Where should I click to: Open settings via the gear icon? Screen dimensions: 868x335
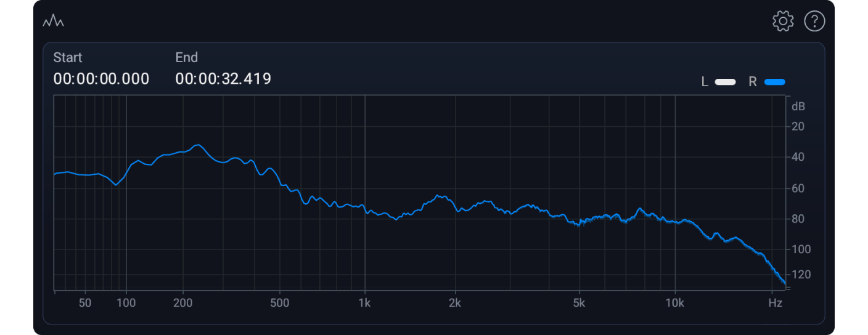(783, 22)
